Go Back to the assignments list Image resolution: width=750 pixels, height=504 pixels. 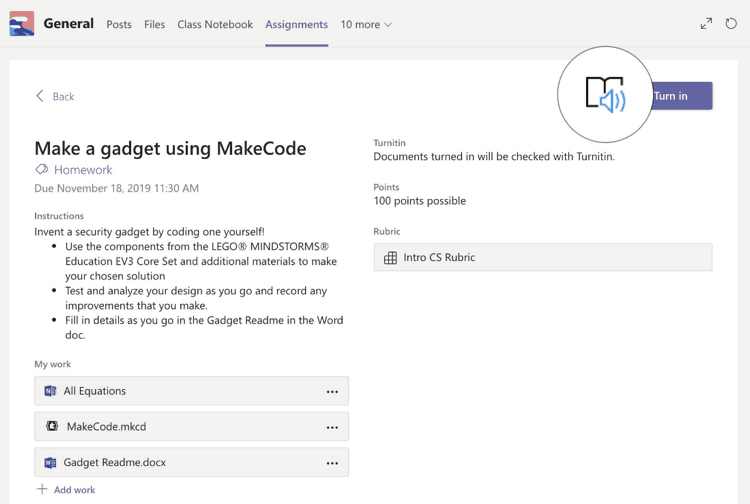(x=55, y=97)
